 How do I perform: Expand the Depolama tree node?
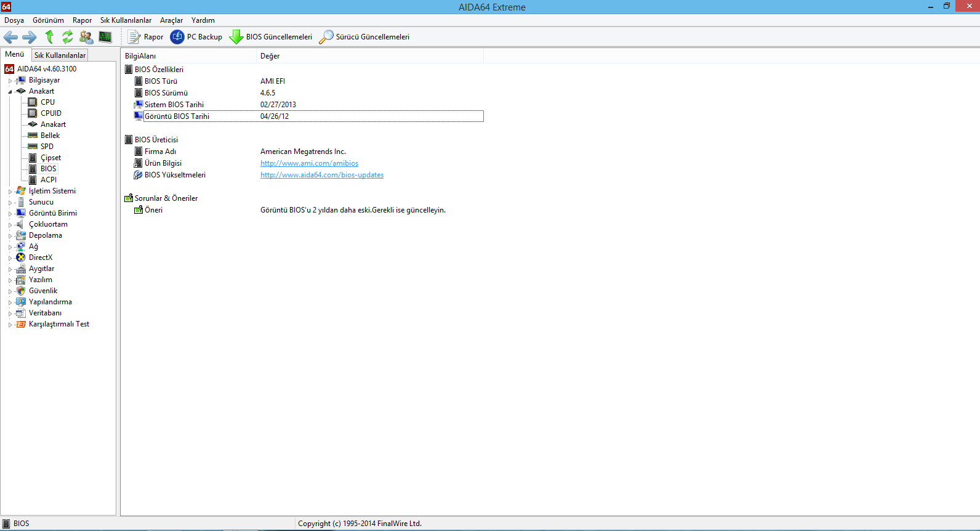click(10, 236)
